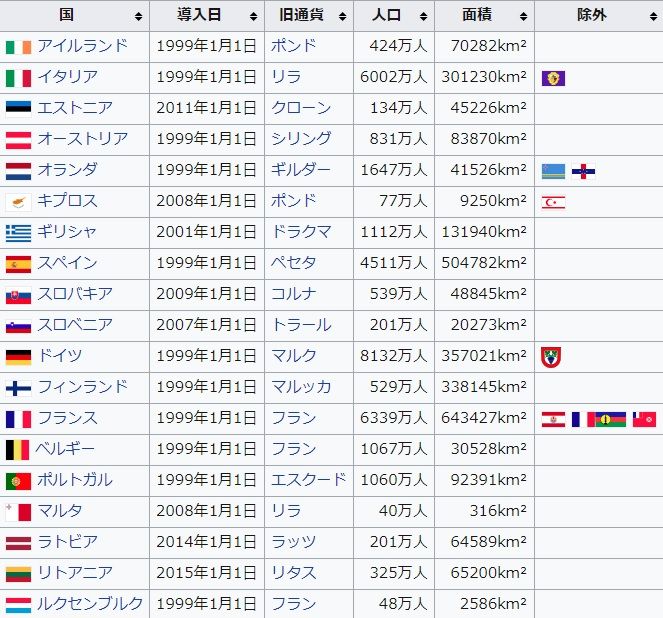Sort table by 導入日 column
663x618 pixels.
(254, 16)
